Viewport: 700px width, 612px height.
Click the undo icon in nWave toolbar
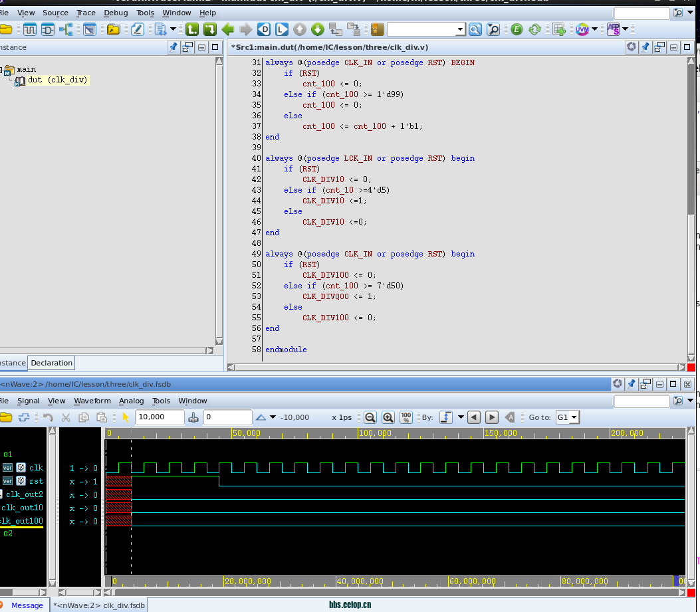click(48, 417)
